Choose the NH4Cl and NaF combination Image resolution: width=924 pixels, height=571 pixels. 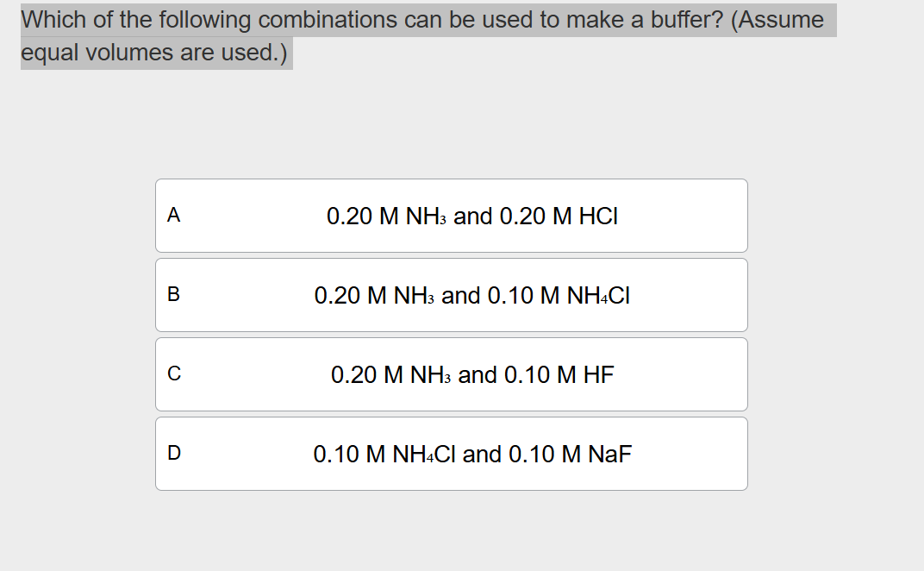[x=451, y=454]
